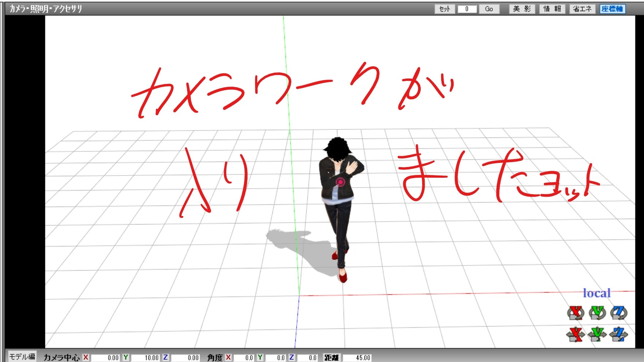Click the camera center Z value 0.00
This screenshot has height=362, width=644.
coord(185,358)
